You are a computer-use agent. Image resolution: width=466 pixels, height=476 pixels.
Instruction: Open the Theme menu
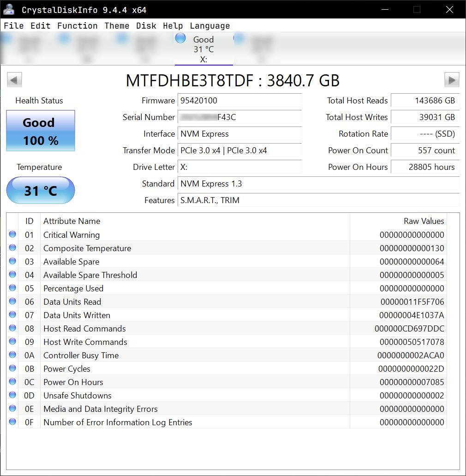(116, 26)
